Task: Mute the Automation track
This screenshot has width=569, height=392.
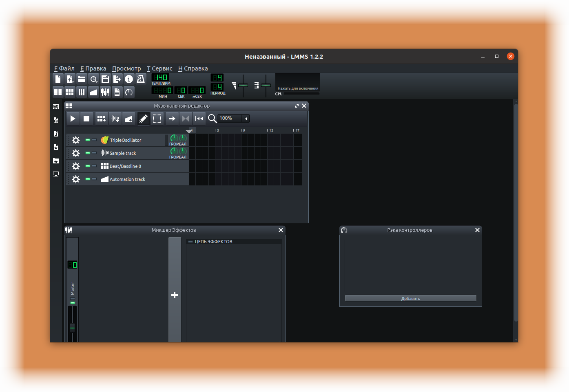Action: click(x=88, y=179)
